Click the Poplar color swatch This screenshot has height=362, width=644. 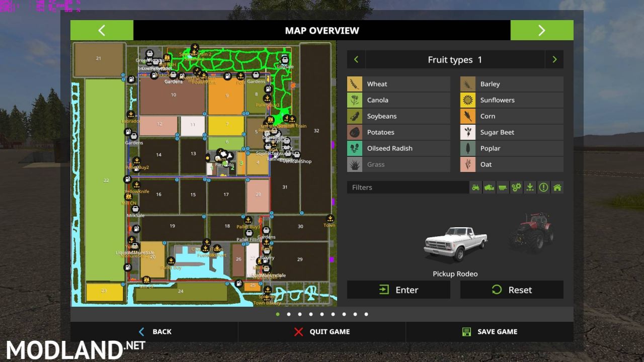pyautogui.click(x=468, y=148)
